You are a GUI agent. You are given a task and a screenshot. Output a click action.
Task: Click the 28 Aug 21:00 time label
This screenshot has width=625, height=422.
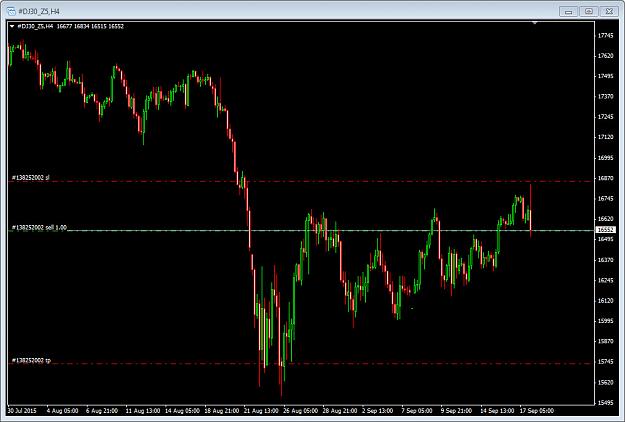340,410
